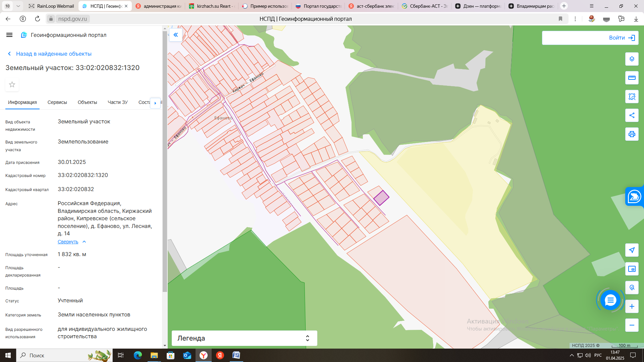Select the ruler measurement tool
The width and height of the screenshot is (644, 362).
[x=632, y=78]
